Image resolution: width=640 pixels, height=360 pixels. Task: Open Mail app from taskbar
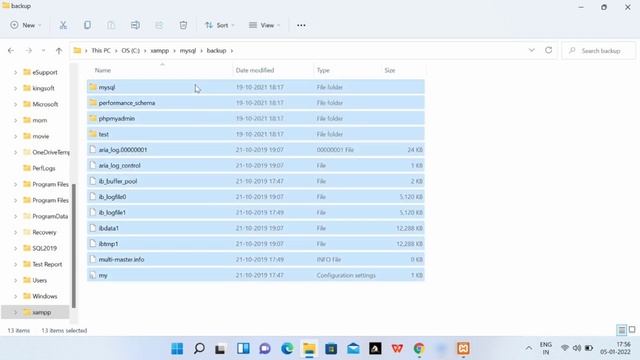353,349
